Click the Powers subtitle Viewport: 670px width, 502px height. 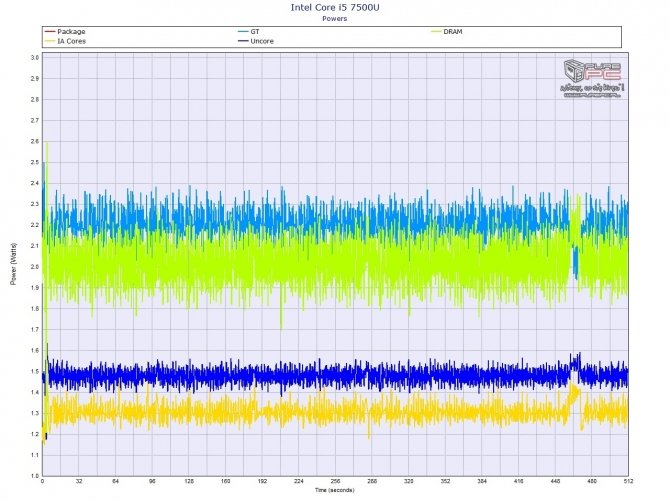[x=335, y=18]
